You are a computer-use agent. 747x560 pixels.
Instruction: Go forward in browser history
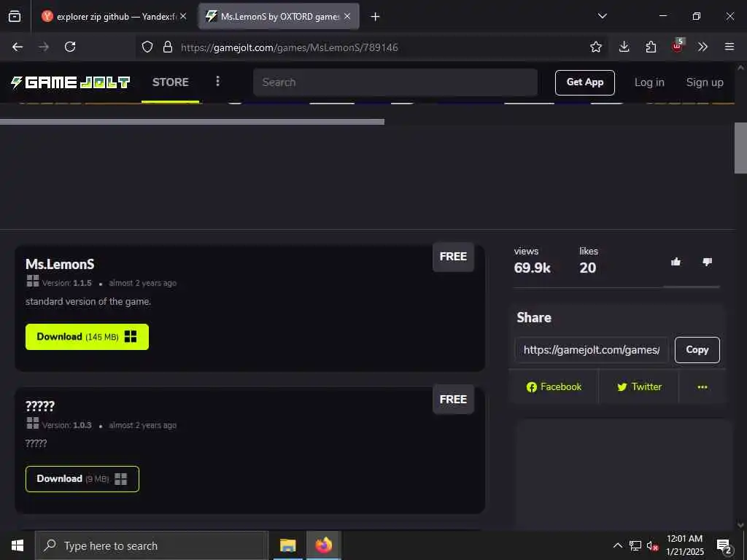click(44, 47)
